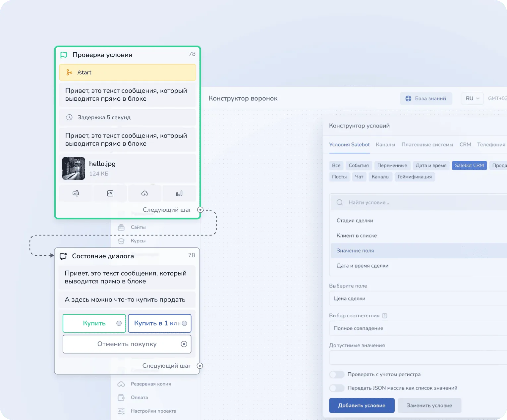Click the graduation cap icon next to Курсы
The height and width of the screenshot is (420, 507).
coord(121,241)
